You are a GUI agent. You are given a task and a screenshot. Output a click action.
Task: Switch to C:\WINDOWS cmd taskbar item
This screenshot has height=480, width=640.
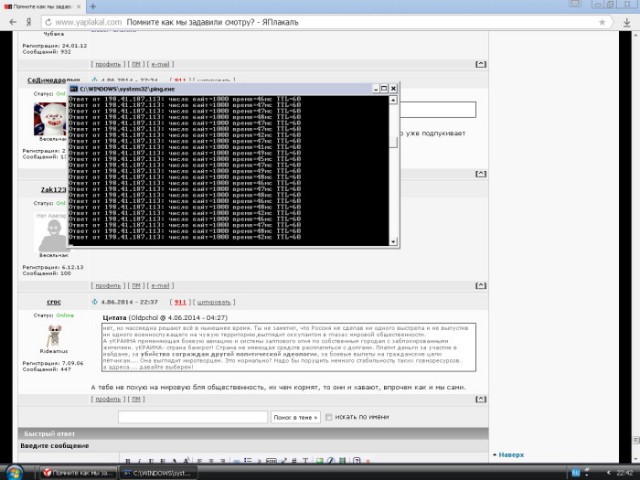[x=158, y=473]
